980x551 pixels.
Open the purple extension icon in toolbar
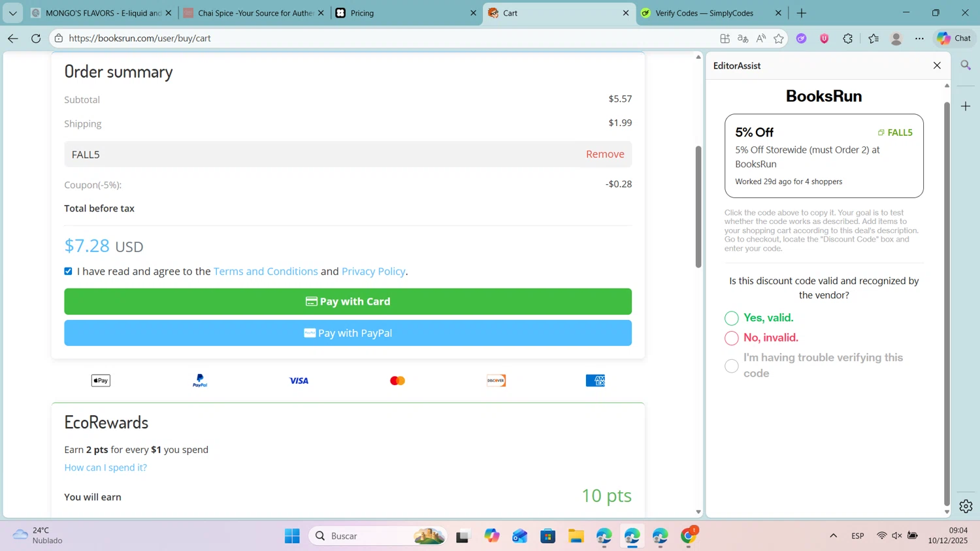click(x=802, y=39)
